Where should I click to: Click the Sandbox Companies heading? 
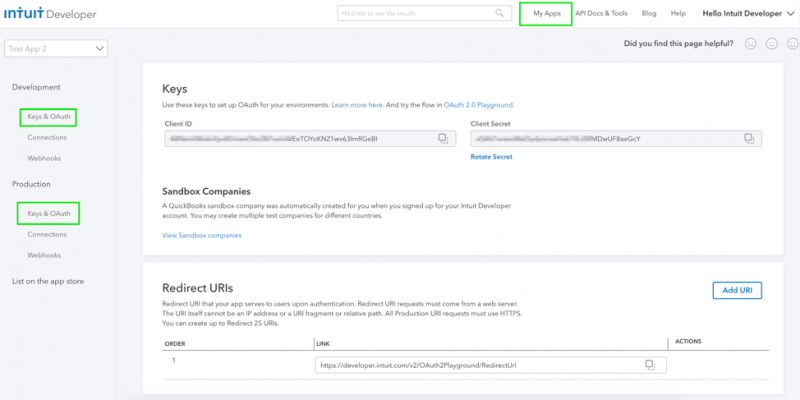tap(206, 192)
